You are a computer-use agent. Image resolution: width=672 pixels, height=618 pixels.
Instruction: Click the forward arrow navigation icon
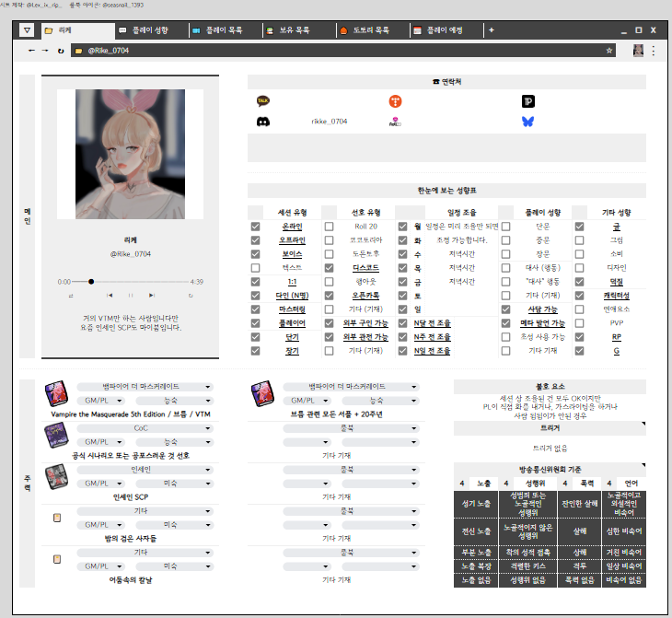45,51
